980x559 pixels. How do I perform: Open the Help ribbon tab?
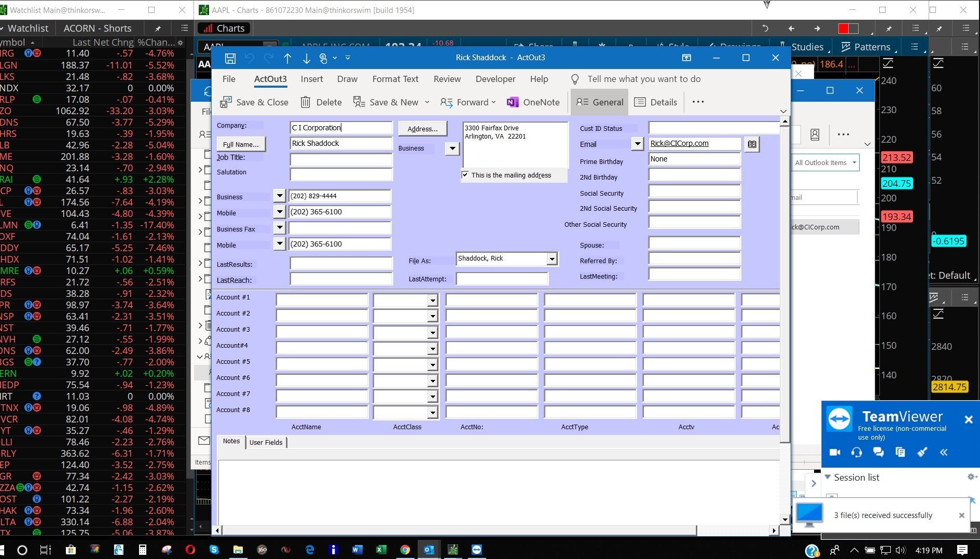539,79
